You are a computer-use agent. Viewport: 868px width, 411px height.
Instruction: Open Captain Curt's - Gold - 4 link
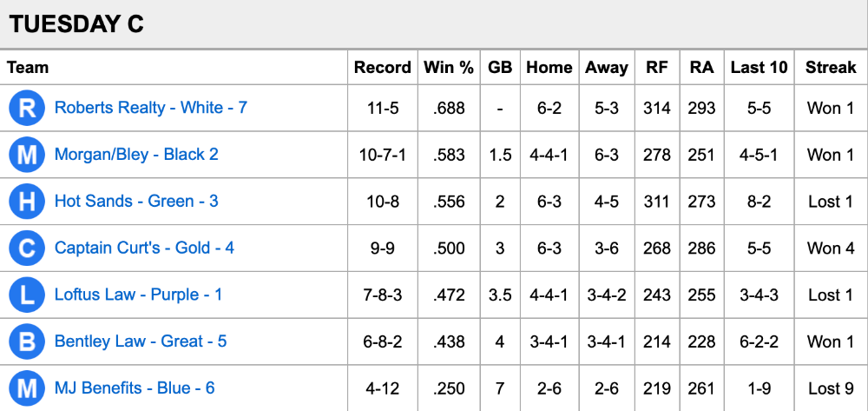(144, 248)
